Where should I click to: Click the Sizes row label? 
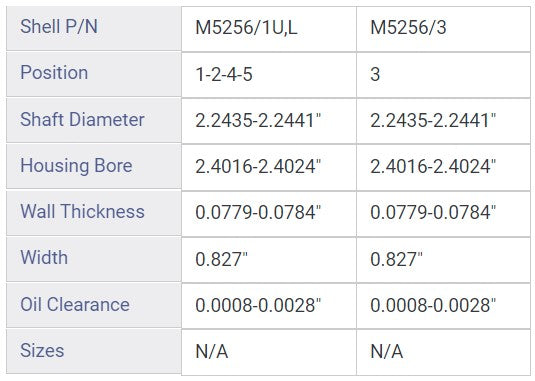coord(93,351)
